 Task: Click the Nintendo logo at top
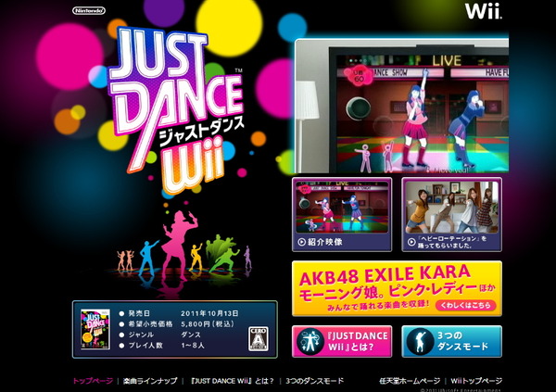89,10
